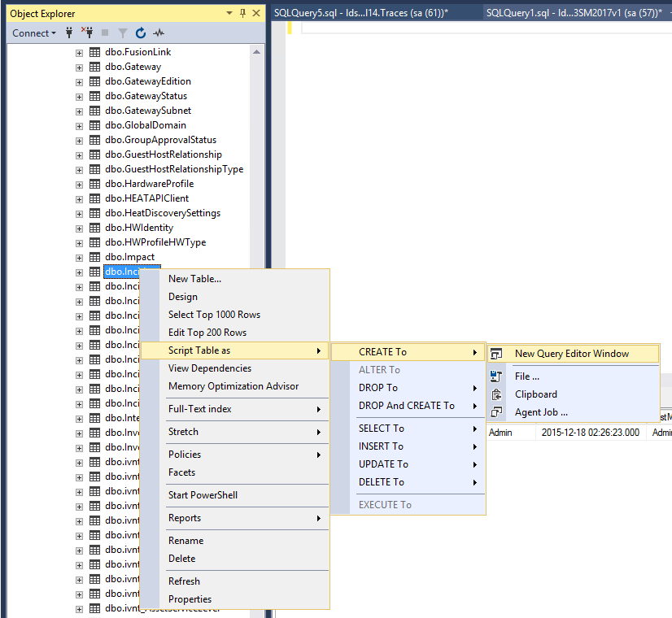
Task: Click the Disconnect plug icon in toolbar
Action: tap(87, 33)
